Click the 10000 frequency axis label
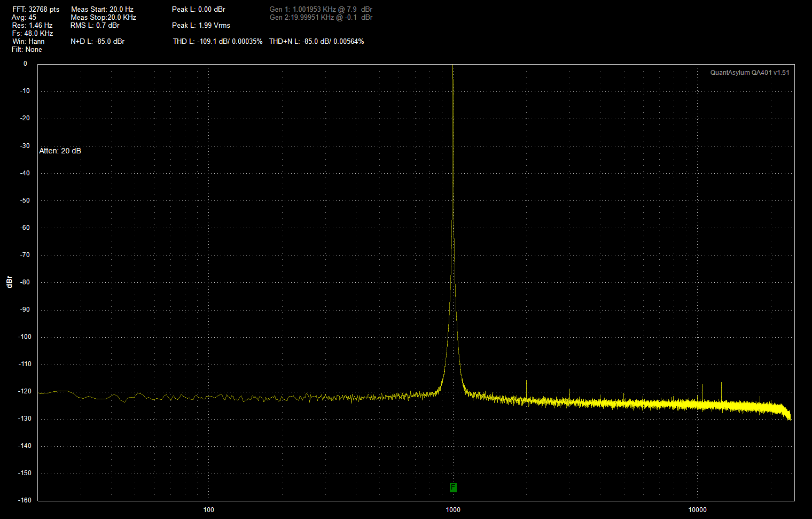812x519 pixels. (x=697, y=509)
